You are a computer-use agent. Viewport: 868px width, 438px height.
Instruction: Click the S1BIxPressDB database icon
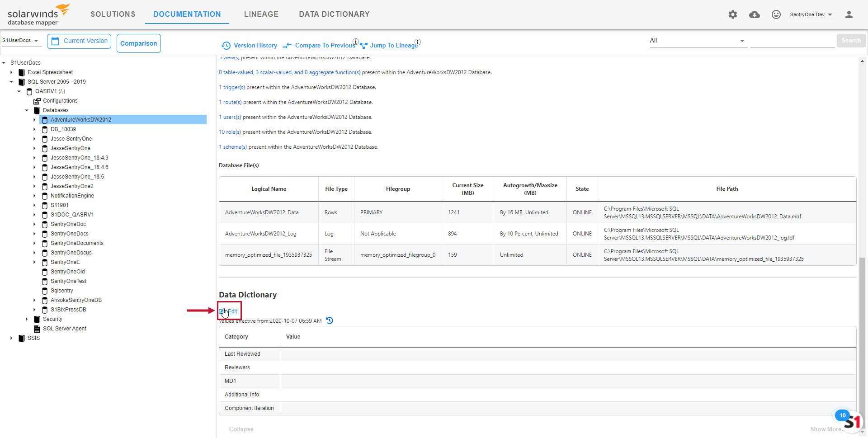(45, 310)
